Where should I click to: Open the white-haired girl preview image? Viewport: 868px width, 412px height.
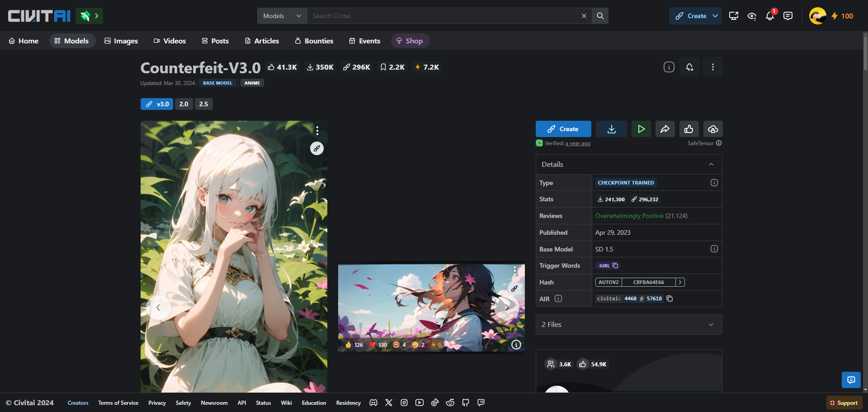coord(234,256)
